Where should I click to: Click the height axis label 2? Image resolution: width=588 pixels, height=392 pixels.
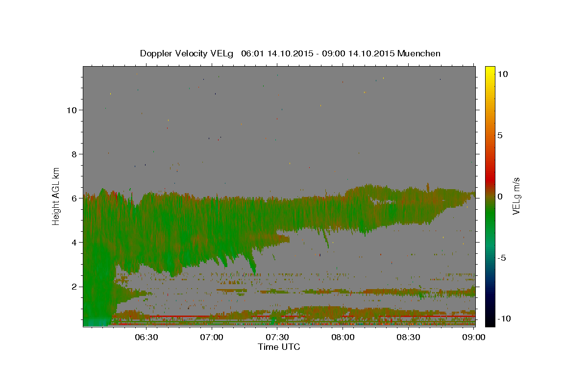[73, 286]
